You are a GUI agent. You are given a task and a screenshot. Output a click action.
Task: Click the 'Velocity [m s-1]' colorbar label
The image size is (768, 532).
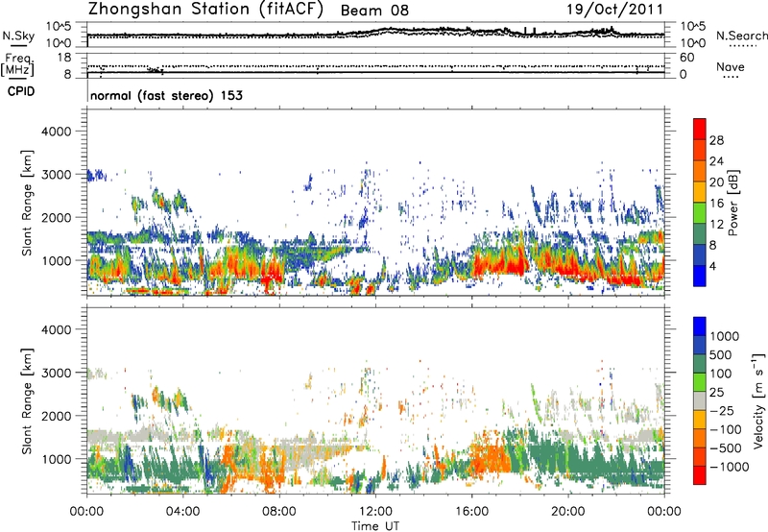758,400
